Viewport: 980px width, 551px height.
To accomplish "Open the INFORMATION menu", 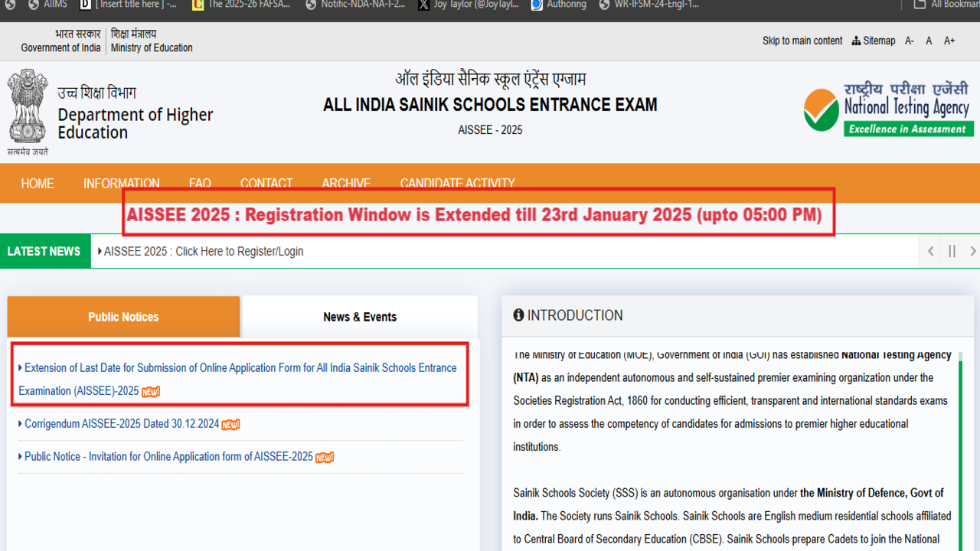I will [x=121, y=183].
